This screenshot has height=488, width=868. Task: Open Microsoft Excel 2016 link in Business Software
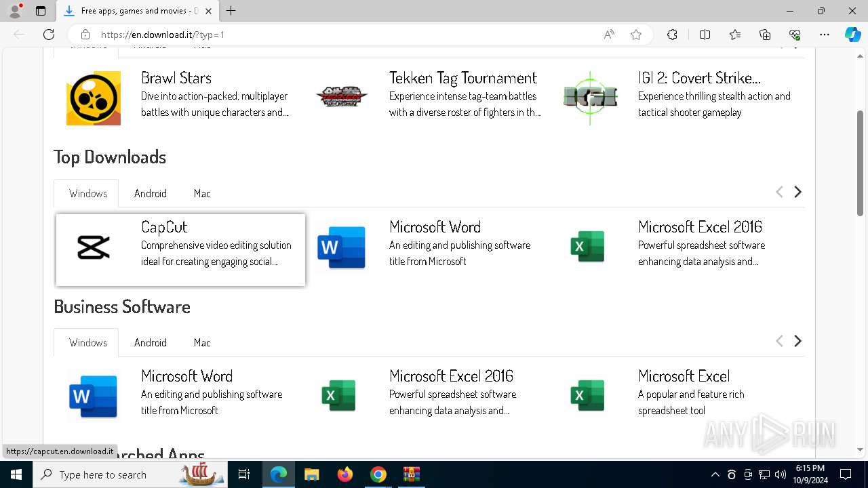point(451,376)
